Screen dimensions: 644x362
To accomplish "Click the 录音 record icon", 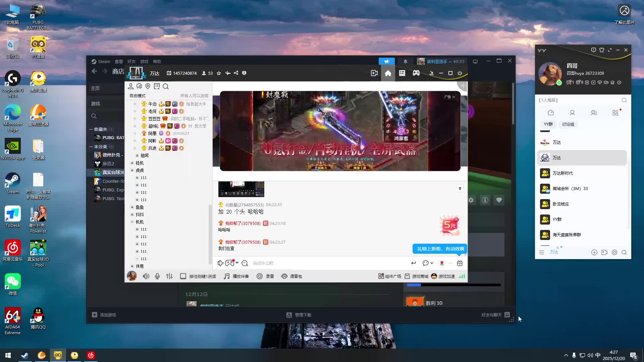I will click(260, 277).
